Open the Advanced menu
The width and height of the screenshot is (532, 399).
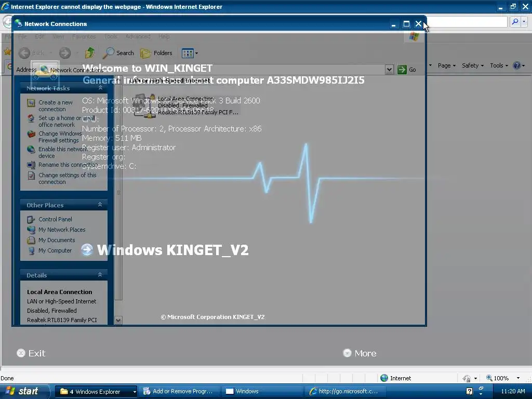[x=138, y=36]
